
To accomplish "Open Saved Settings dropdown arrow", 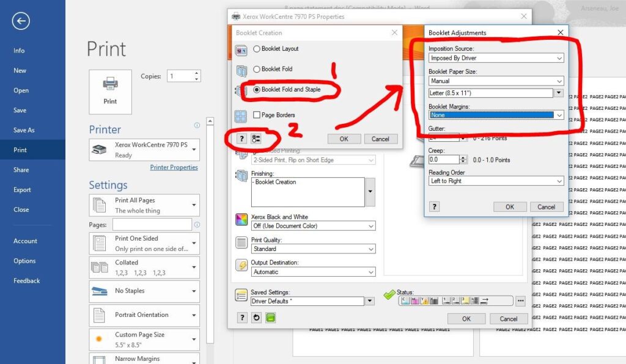I will [370, 301].
